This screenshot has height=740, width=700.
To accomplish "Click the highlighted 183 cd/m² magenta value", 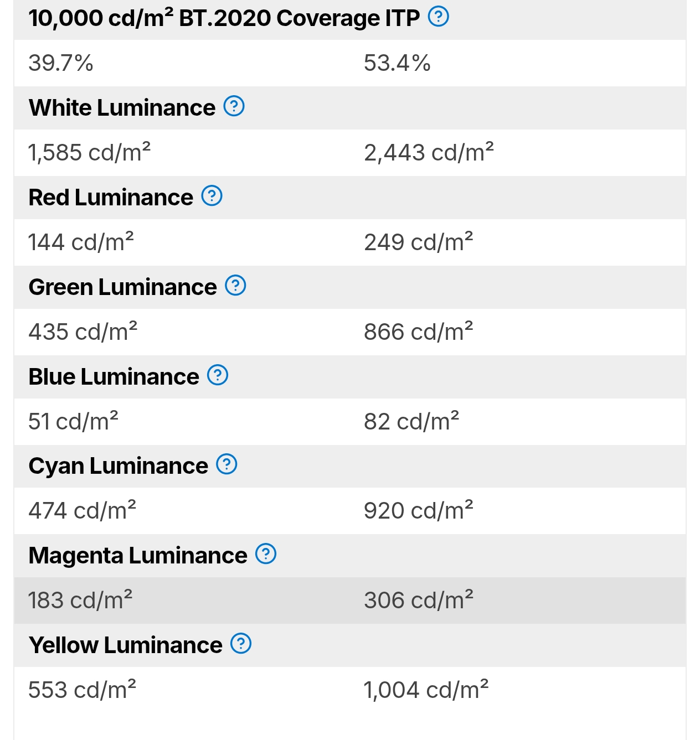I will tap(80, 600).
